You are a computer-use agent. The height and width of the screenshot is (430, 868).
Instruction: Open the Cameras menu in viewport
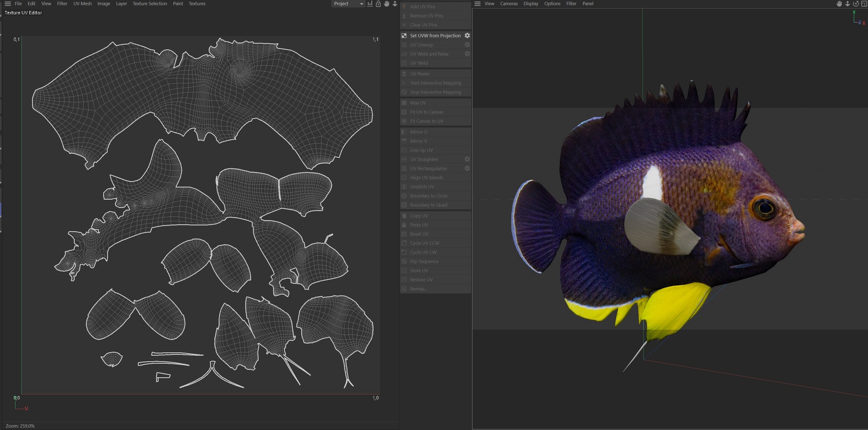point(509,4)
